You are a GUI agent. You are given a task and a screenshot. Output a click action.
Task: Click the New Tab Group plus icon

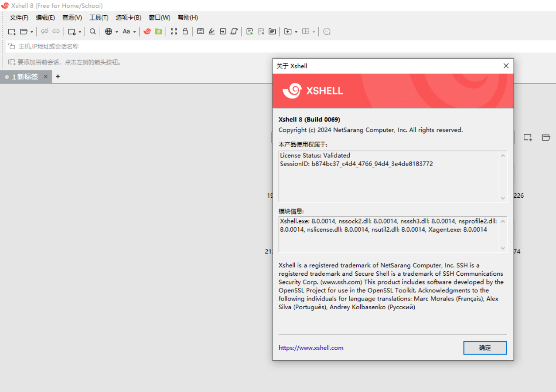point(288,31)
